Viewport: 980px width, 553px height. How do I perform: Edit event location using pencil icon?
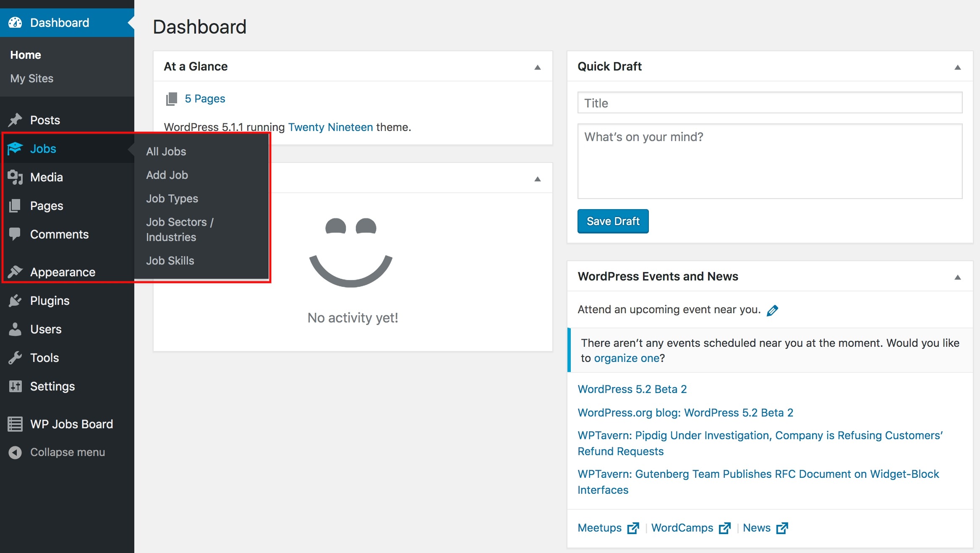(x=772, y=310)
